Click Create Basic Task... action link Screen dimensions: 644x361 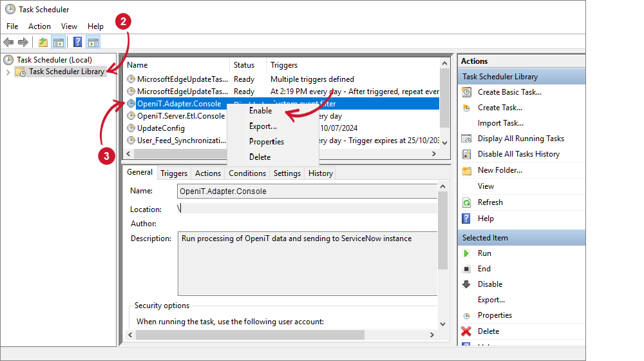tap(509, 92)
